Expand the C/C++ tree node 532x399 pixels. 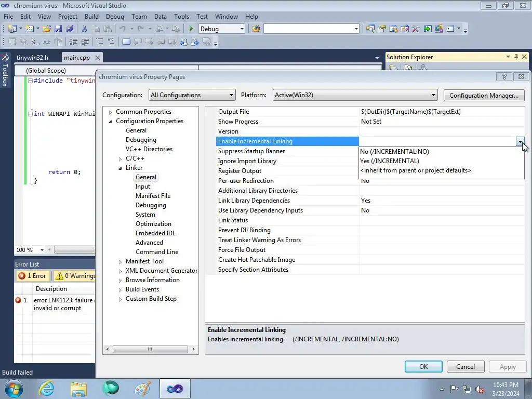[120, 159]
